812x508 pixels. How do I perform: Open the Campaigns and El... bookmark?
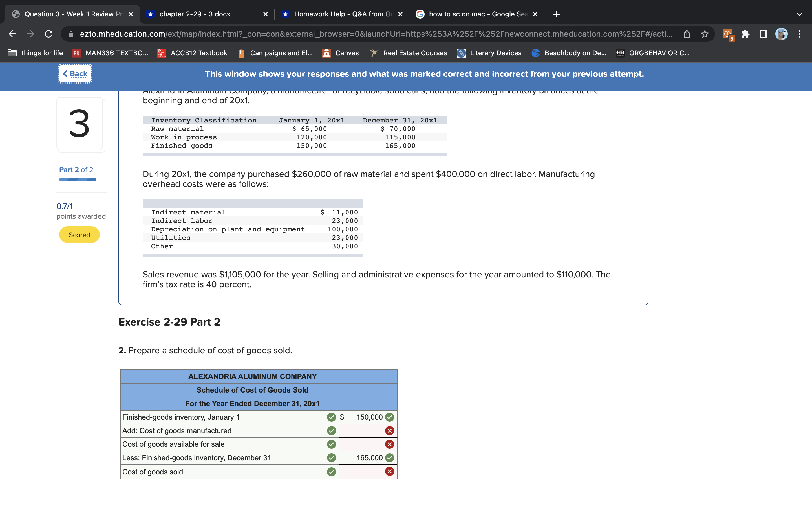(275, 53)
